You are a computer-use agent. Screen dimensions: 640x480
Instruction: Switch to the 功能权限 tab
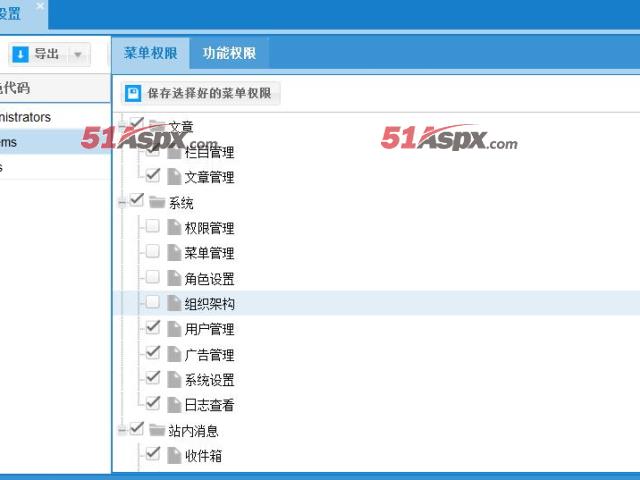229,53
